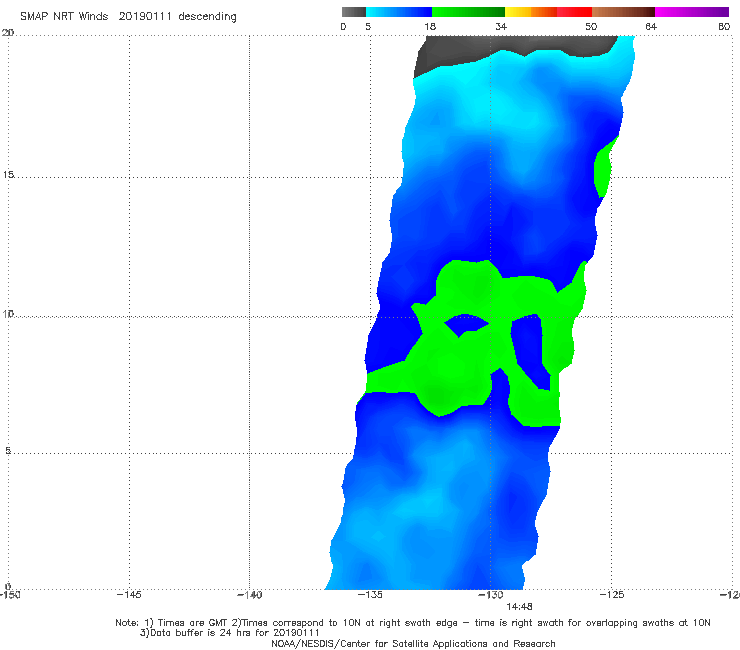The image size is (740, 650).
Task: Click the color scale label 50
Action: tap(591, 26)
